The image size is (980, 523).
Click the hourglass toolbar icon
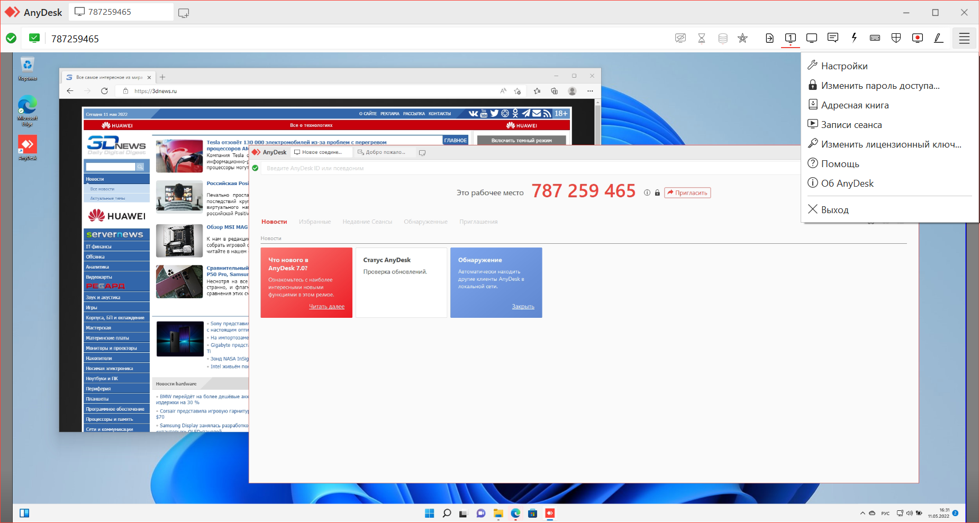[x=702, y=38]
